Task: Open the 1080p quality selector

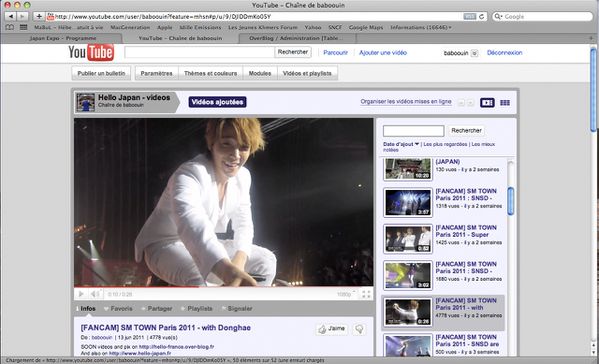Action: (346, 294)
